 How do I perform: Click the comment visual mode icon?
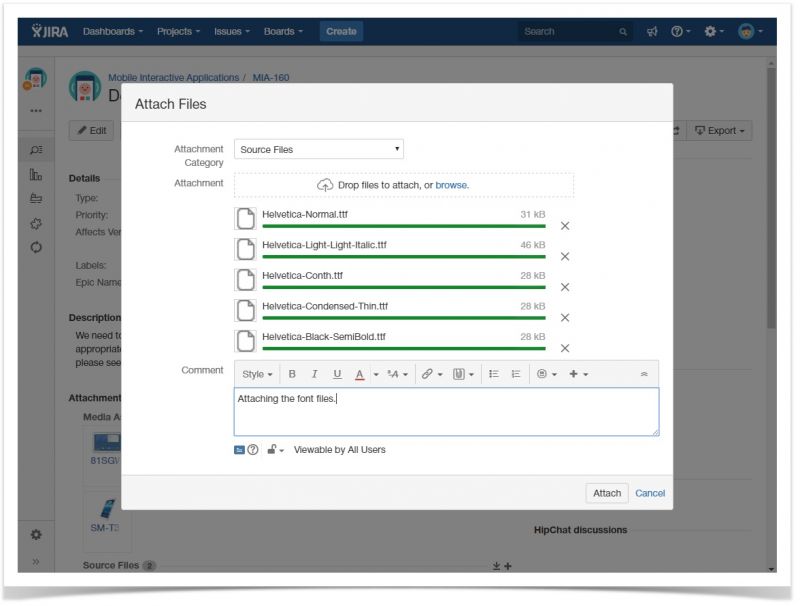[x=239, y=450]
